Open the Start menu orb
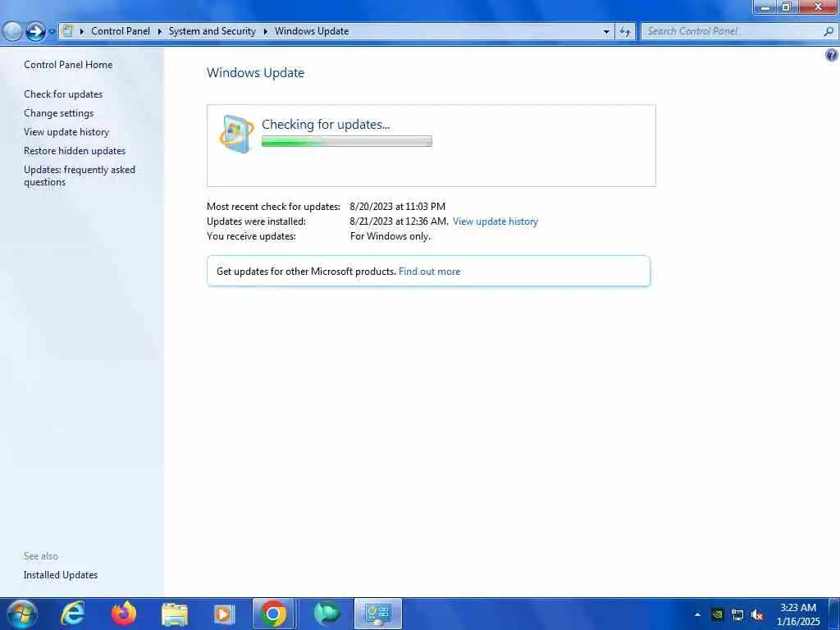Screen dimensions: 840x630 click(22, 614)
